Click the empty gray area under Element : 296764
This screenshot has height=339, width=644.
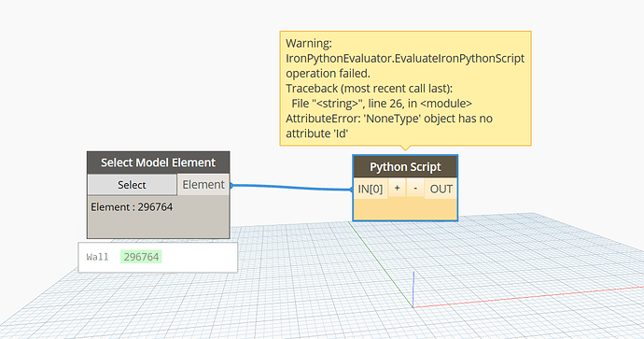[x=158, y=226]
